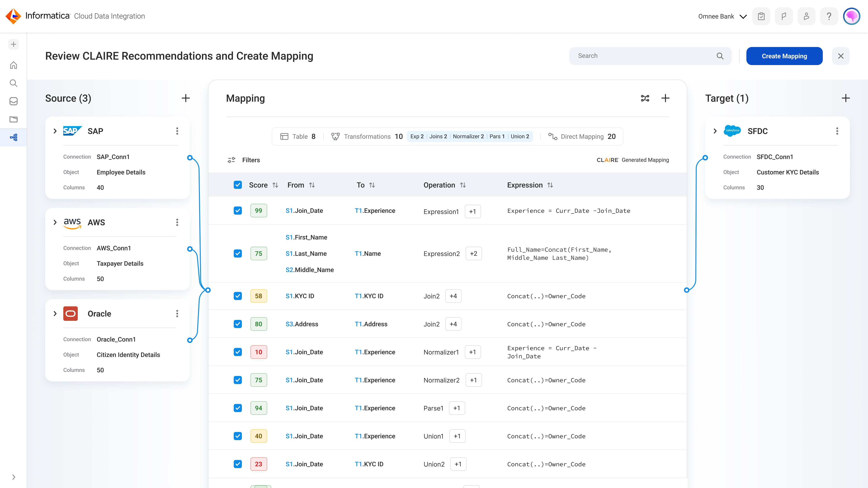
Task: Open the three-dot menu on the AWS source
Action: (x=177, y=222)
